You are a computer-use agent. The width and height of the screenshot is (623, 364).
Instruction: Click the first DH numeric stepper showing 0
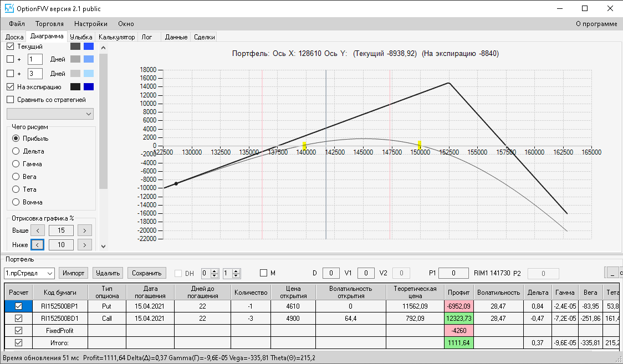(210, 273)
